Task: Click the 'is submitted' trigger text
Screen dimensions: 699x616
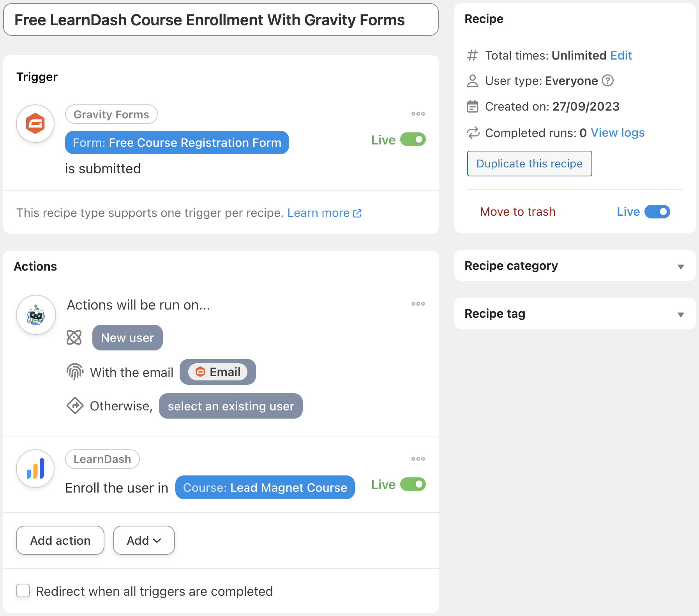Action: pos(103,169)
